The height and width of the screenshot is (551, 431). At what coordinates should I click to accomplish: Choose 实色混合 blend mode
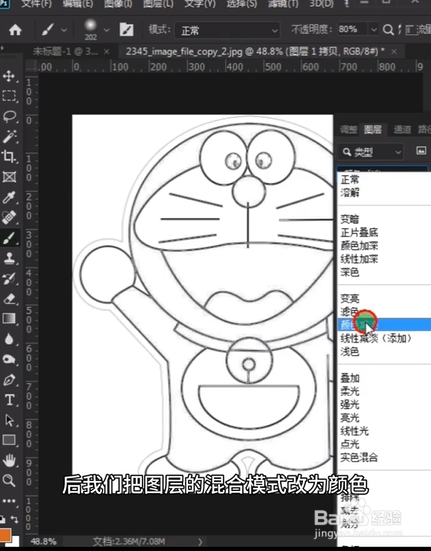[x=384, y=457]
